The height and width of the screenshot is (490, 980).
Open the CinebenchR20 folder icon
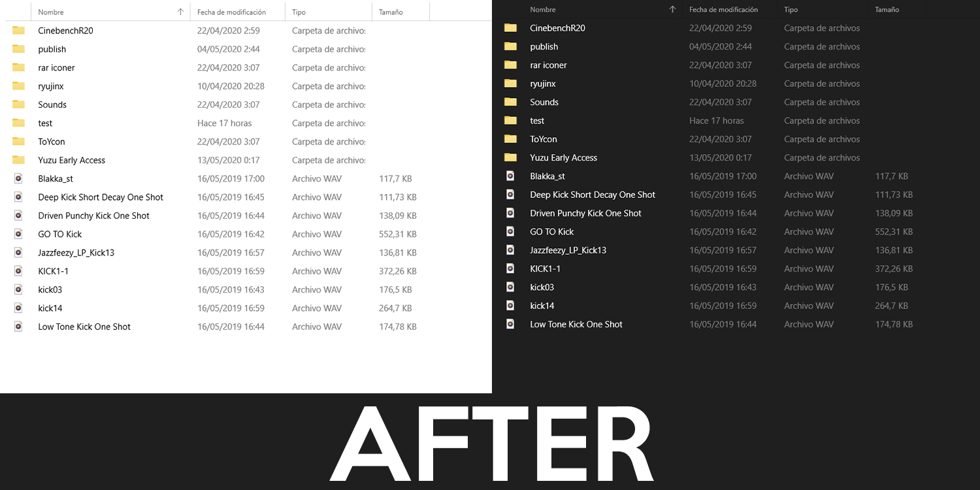(x=17, y=31)
